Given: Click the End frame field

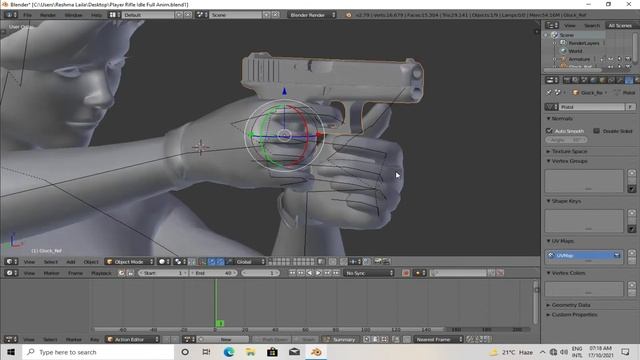Looking at the screenshot, I should tap(213, 273).
